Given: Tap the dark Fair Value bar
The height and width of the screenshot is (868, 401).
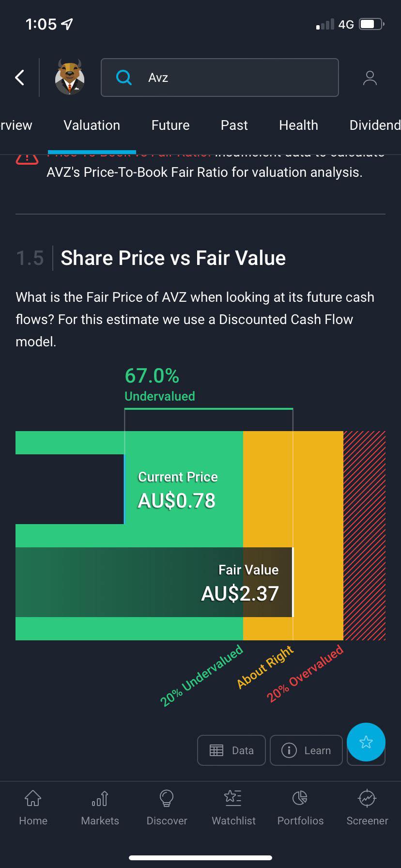Looking at the screenshot, I should pyautogui.click(x=154, y=582).
